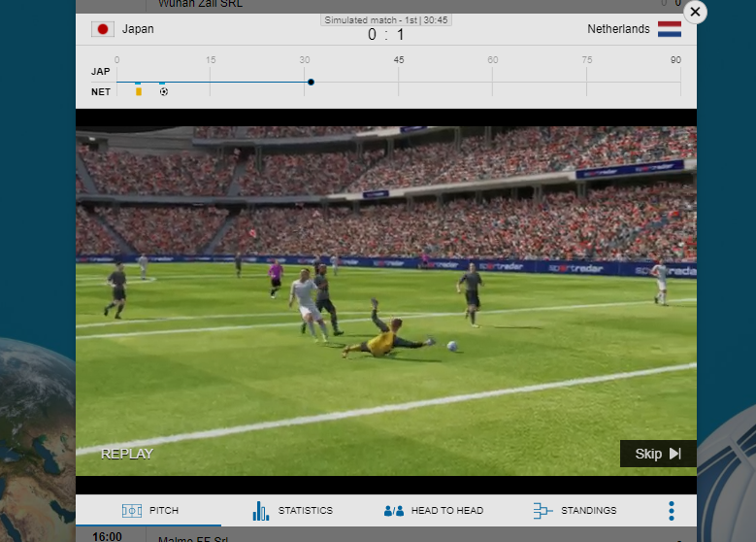The height and width of the screenshot is (542, 756).
Task: Select the Japan team name
Action: (138, 29)
